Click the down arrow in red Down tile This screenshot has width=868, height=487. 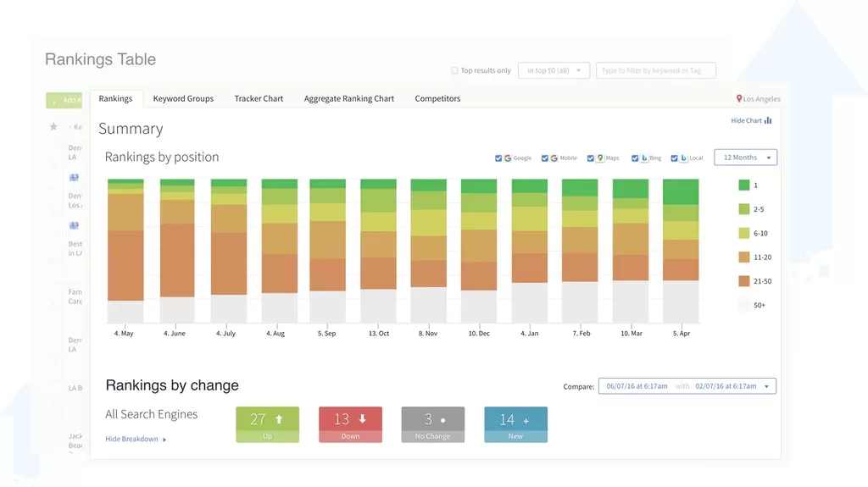(x=363, y=419)
